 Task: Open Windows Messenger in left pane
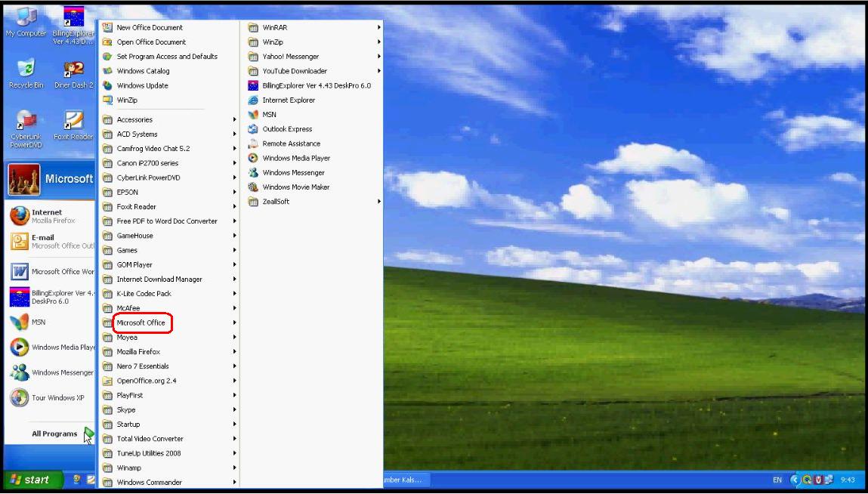(51, 372)
